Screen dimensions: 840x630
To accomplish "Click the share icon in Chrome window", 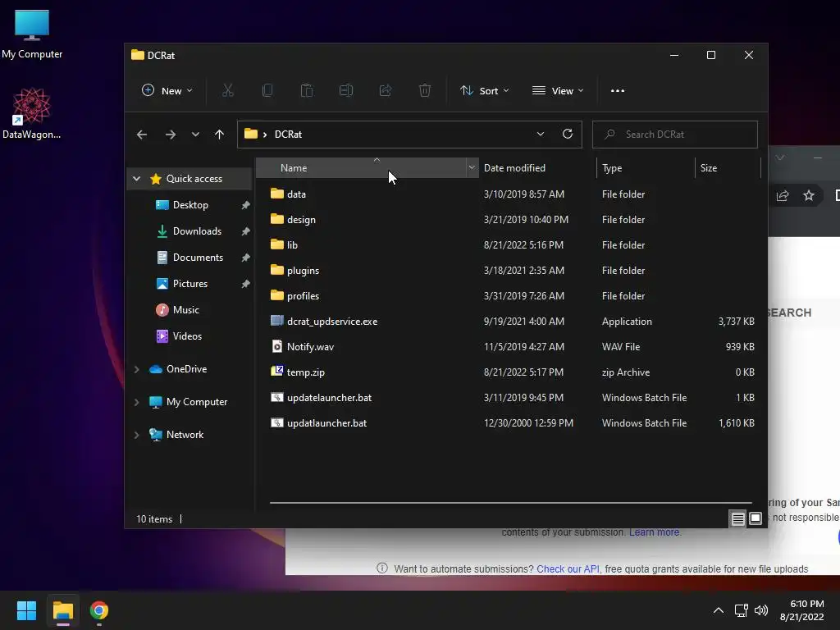I will click(783, 195).
